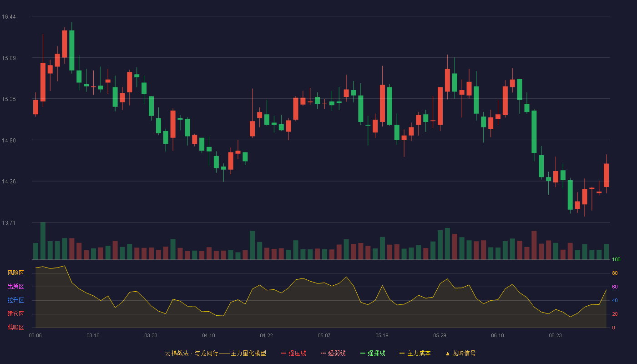Toggle the 龙吟信号 triangle legend entry
637x364 pixels.
(460, 353)
